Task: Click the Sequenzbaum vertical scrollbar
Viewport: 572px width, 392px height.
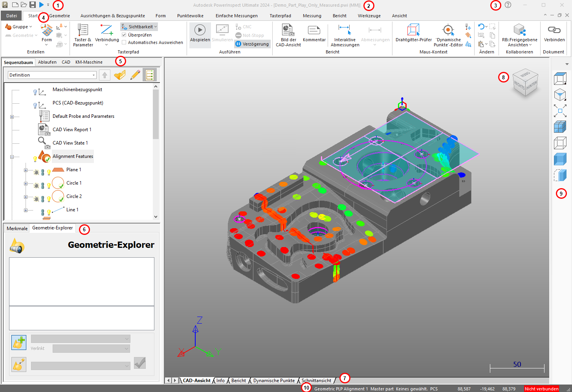Action: click(156, 114)
